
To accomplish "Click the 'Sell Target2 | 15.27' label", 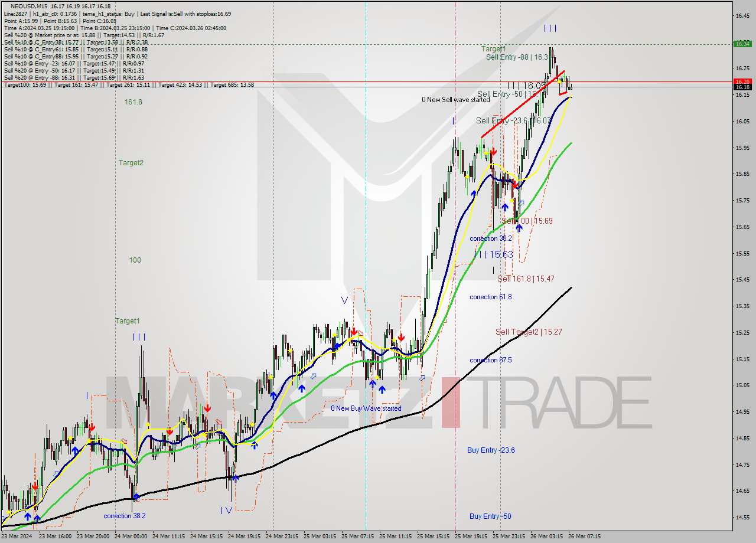I will click(529, 332).
